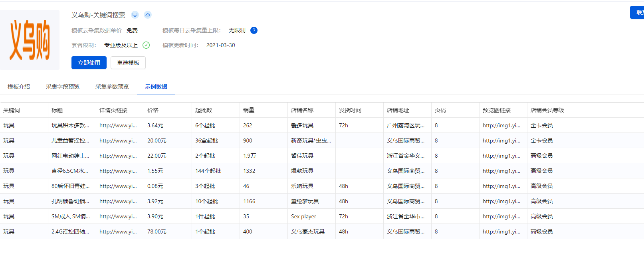Click the 无限制 daily limit value
This screenshot has width=644, height=273.
tap(237, 30)
